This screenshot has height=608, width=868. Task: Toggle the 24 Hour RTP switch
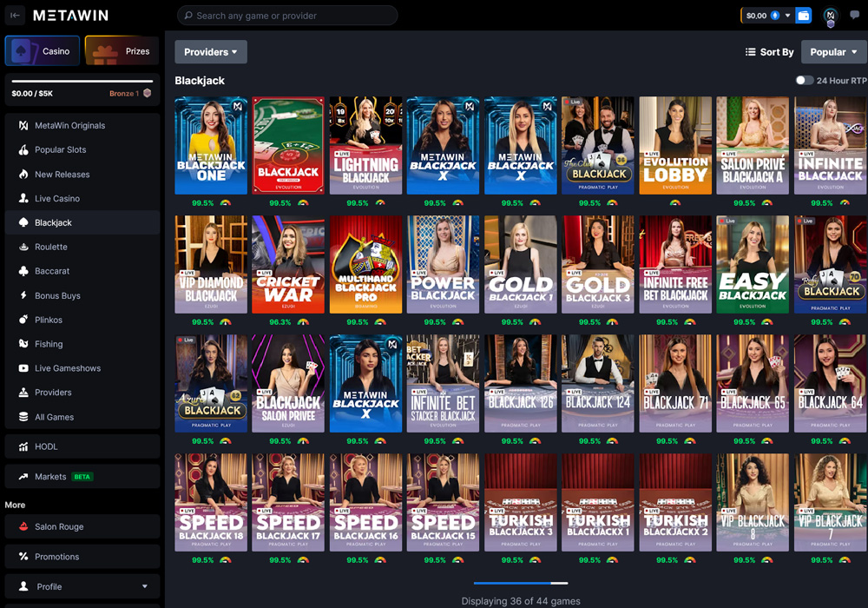click(805, 80)
